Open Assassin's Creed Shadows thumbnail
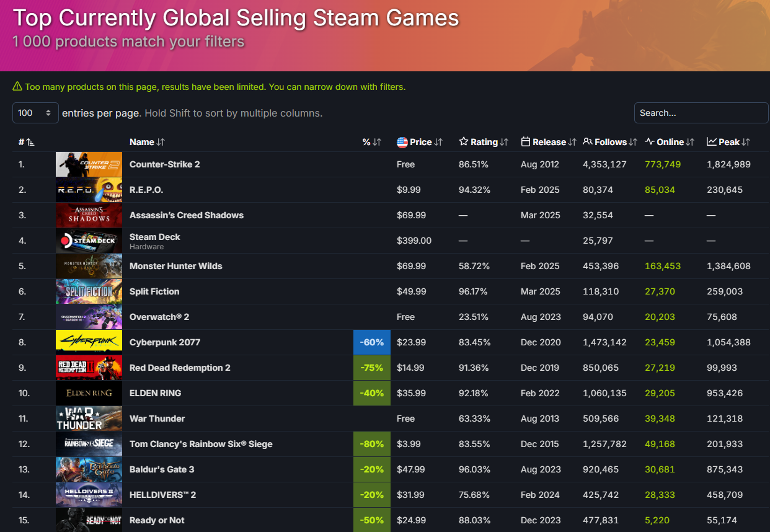This screenshot has width=770, height=532. [89, 215]
